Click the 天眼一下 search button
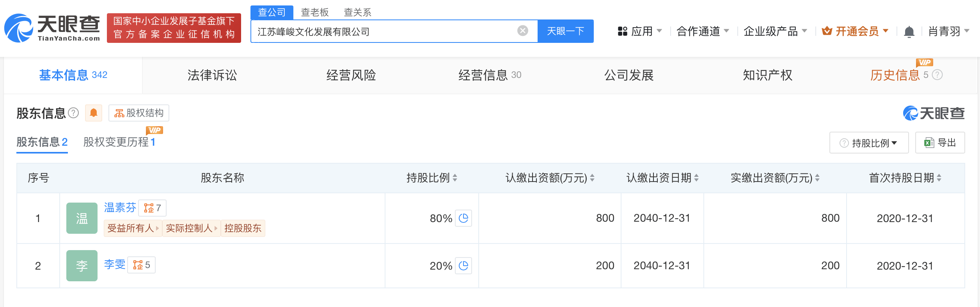Viewport: 980px width, 307px height. [x=565, y=31]
